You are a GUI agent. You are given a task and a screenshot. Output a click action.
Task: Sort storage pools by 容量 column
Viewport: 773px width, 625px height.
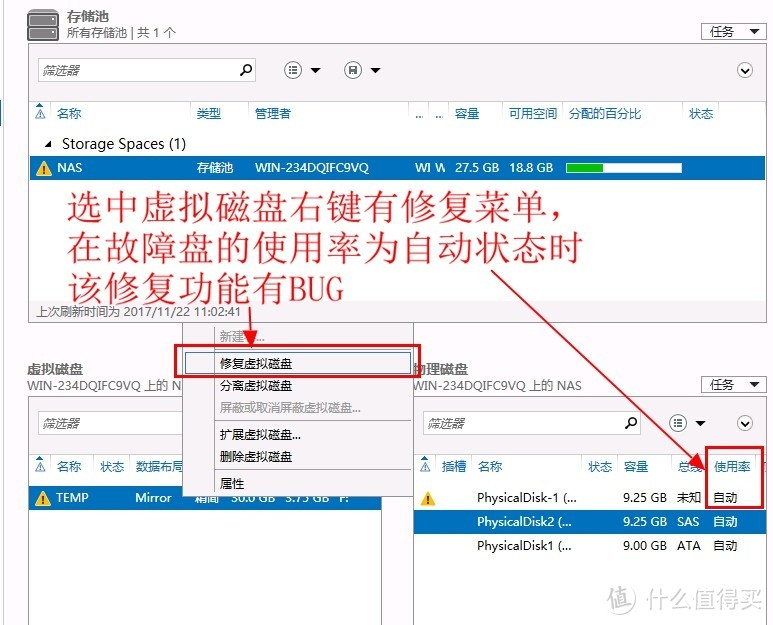click(x=467, y=113)
